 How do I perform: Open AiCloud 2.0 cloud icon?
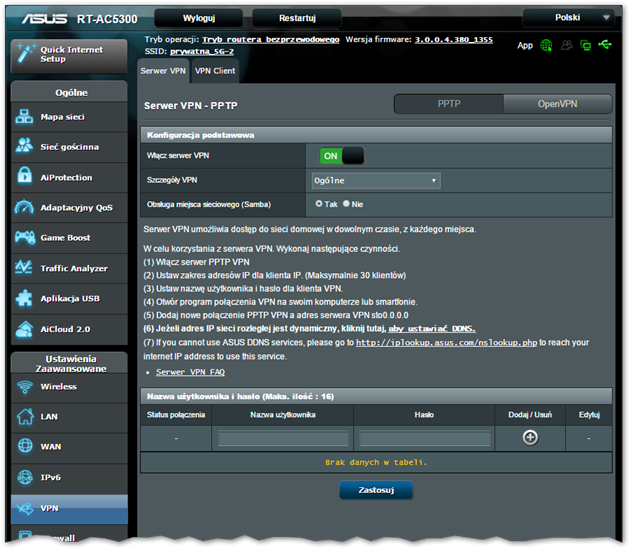(x=24, y=329)
